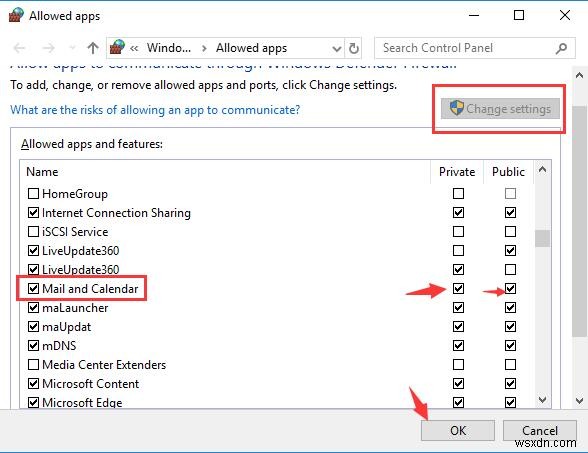This screenshot has height=453, width=588.
Task: Sort list by Name column header
Action: pyautogui.click(x=42, y=172)
